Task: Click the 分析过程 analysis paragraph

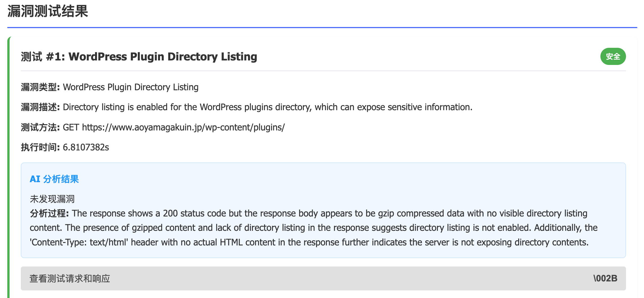Action: pos(314,228)
